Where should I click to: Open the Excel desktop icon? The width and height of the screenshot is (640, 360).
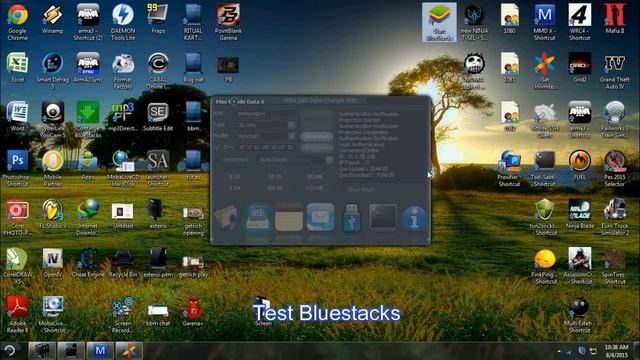pos(18,68)
